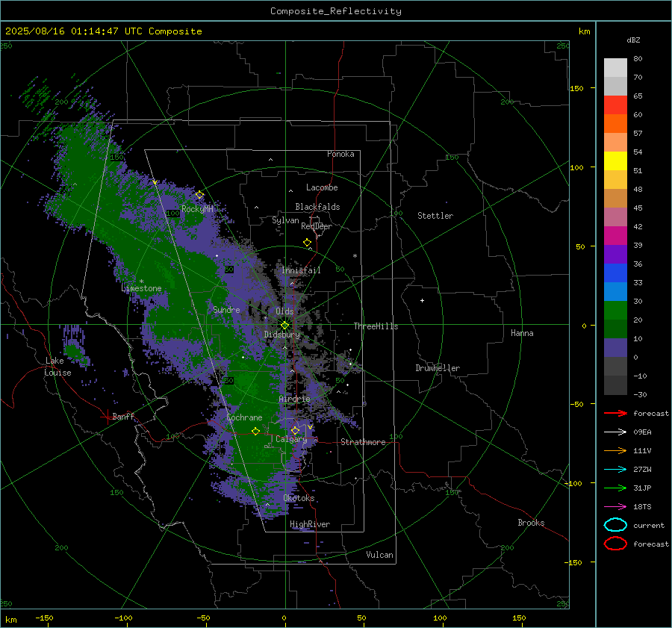Screen dimensions: 672x628
Task: Click the Okotoks city label
Action: click(299, 498)
